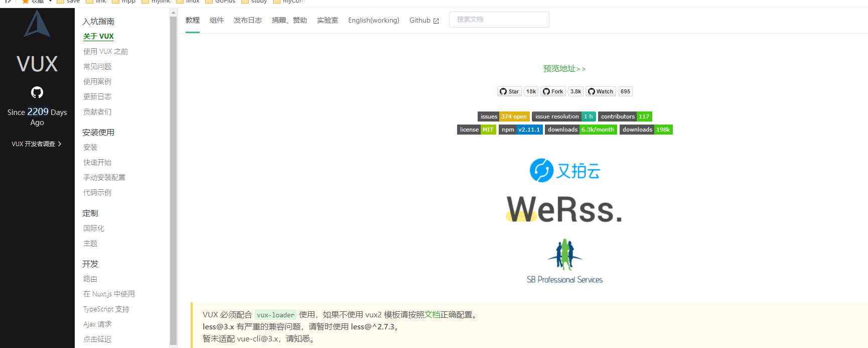
Task: Click the external link icon beside Github
Action: [436, 21]
